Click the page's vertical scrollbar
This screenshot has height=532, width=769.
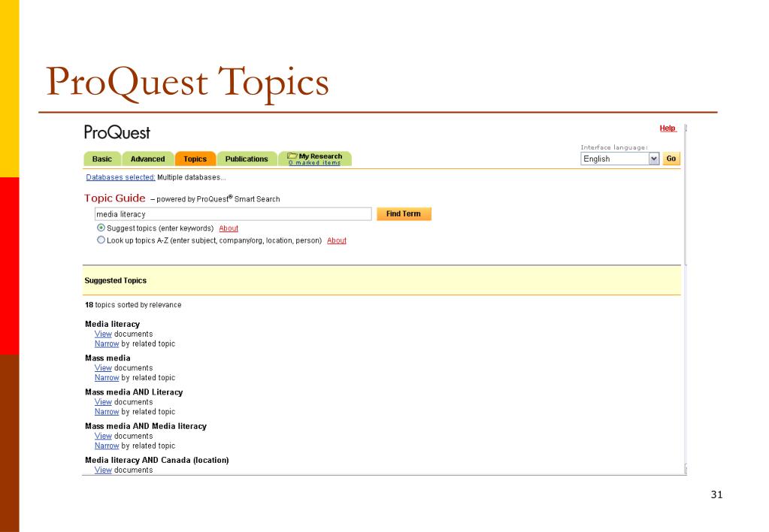(x=686, y=299)
